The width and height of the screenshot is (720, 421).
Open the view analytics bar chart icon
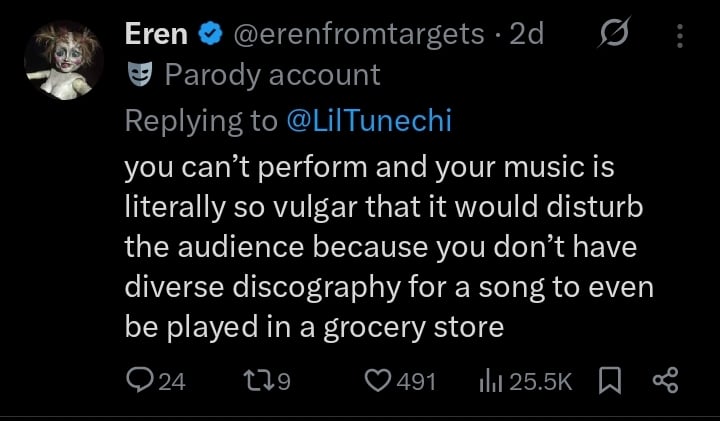click(x=492, y=380)
